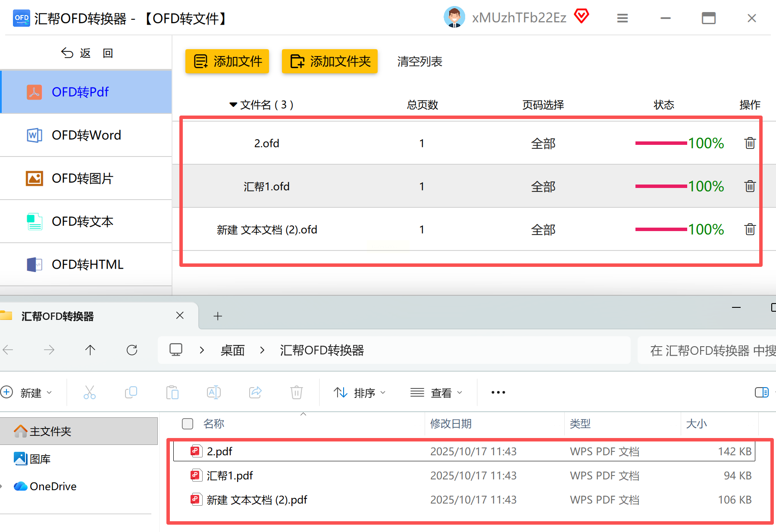Select the 汇帮1.ofd file name

pos(266,187)
